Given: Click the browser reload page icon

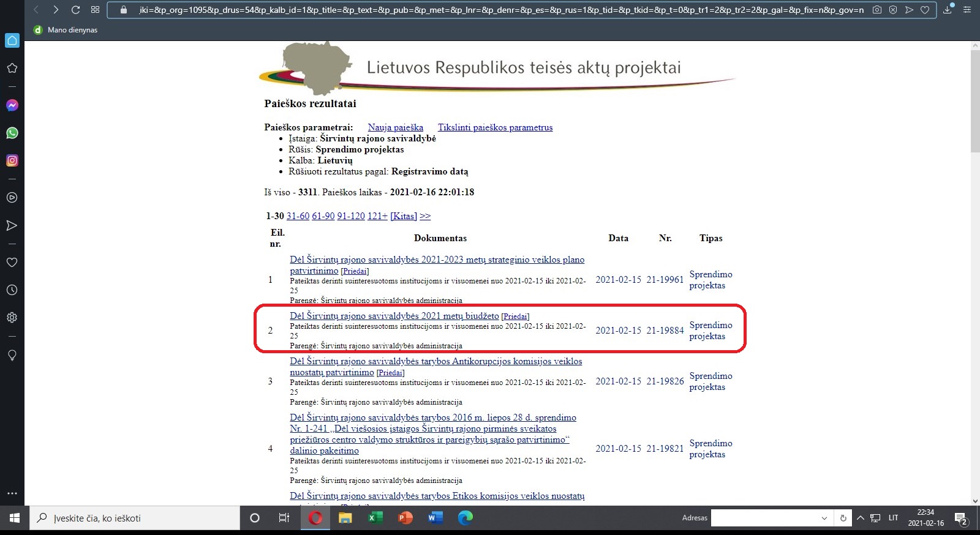Looking at the screenshot, I should click(75, 10).
